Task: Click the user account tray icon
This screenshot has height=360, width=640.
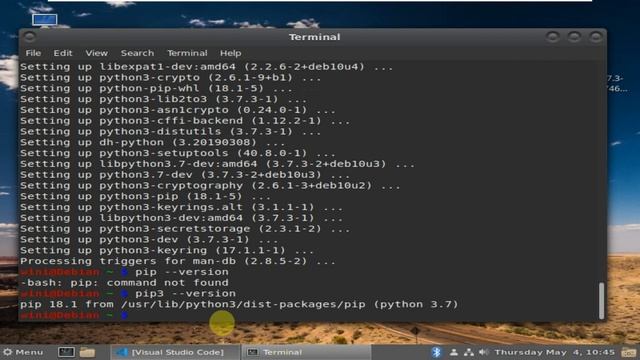Action: [x=453, y=352]
